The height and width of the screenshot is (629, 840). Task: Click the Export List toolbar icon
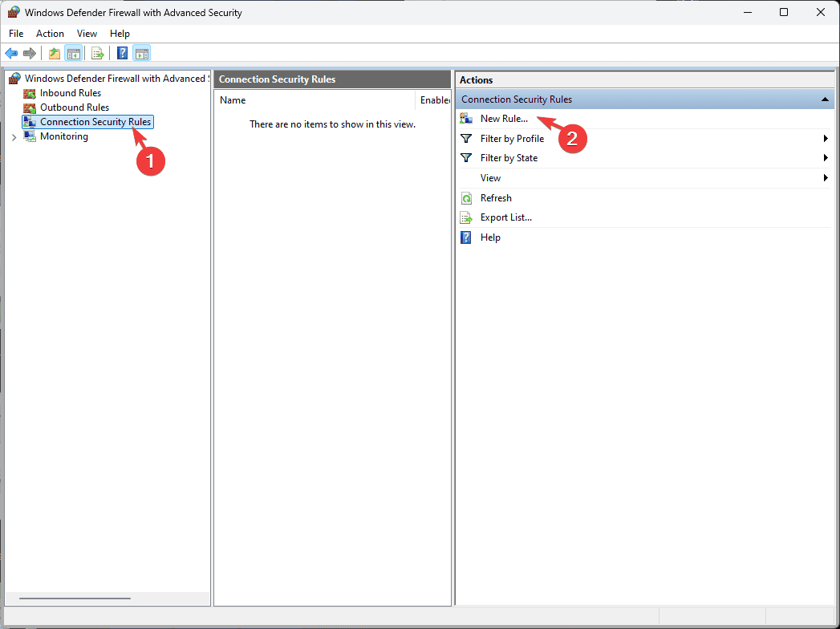tap(98, 53)
